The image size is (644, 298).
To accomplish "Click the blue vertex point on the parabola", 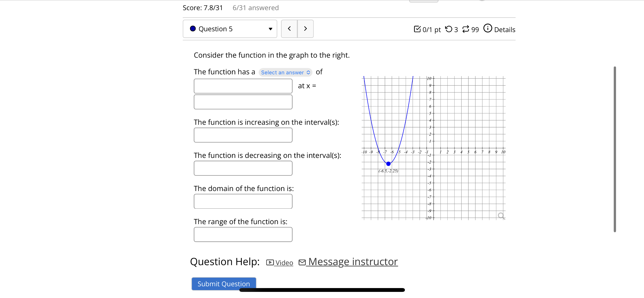I will point(388,164).
